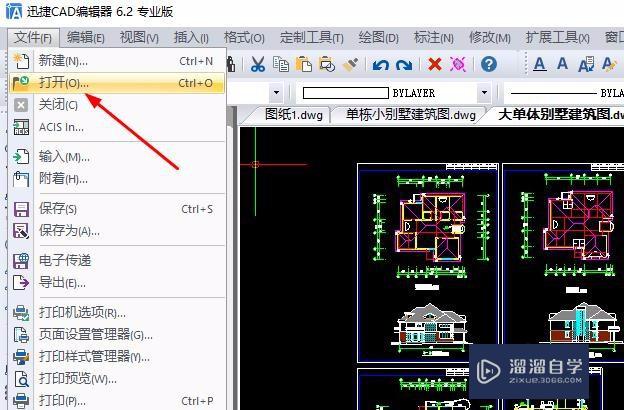The width and height of the screenshot is (624, 410).
Task: Click the attach icon beside 附着
Action: (x=21, y=179)
